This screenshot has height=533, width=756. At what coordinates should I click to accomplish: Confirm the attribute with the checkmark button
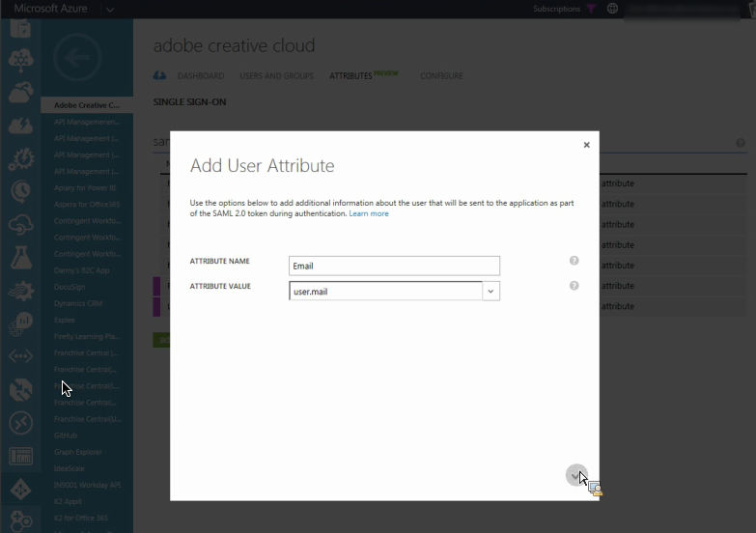(x=575, y=475)
